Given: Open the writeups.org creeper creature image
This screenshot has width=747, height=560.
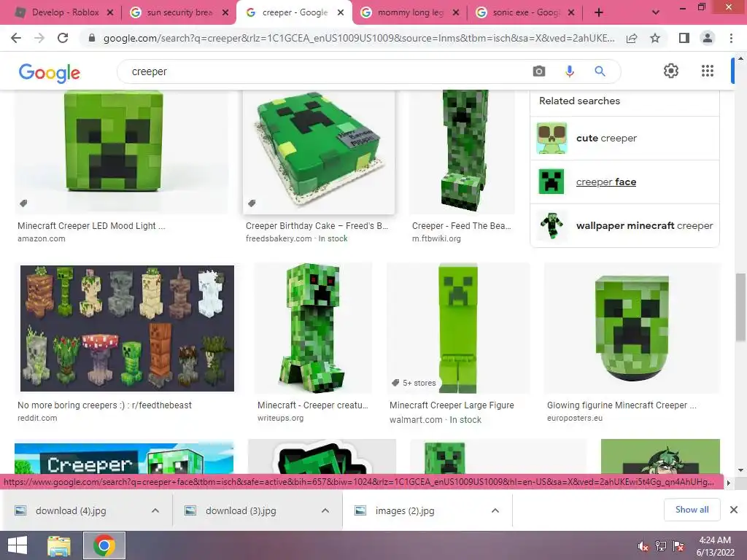Looking at the screenshot, I should (313, 329).
